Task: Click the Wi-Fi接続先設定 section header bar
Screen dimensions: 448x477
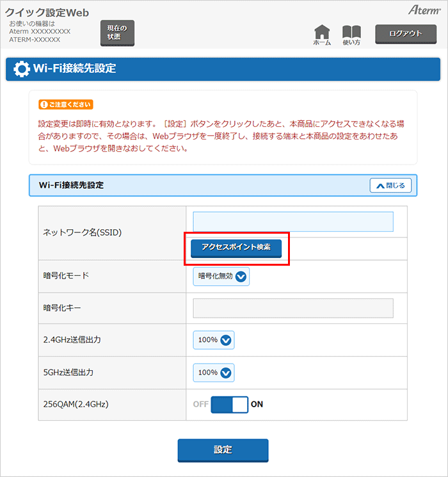Action: (x=192, y=186)
